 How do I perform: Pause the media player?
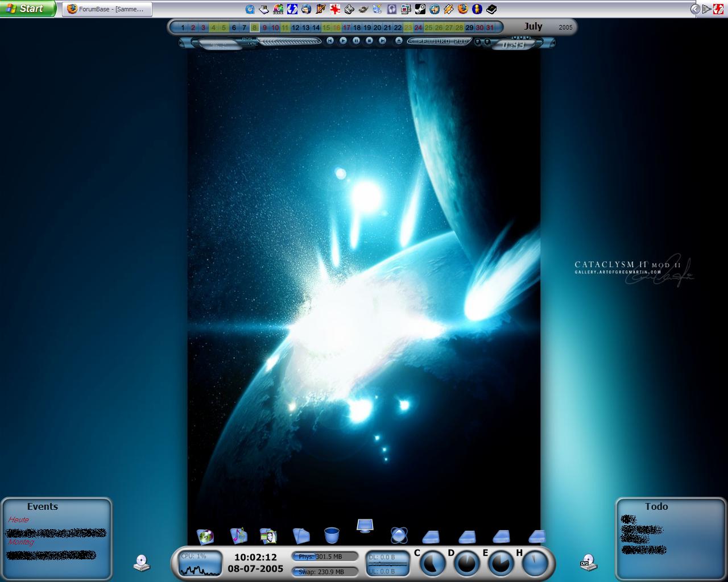(356, 41)
